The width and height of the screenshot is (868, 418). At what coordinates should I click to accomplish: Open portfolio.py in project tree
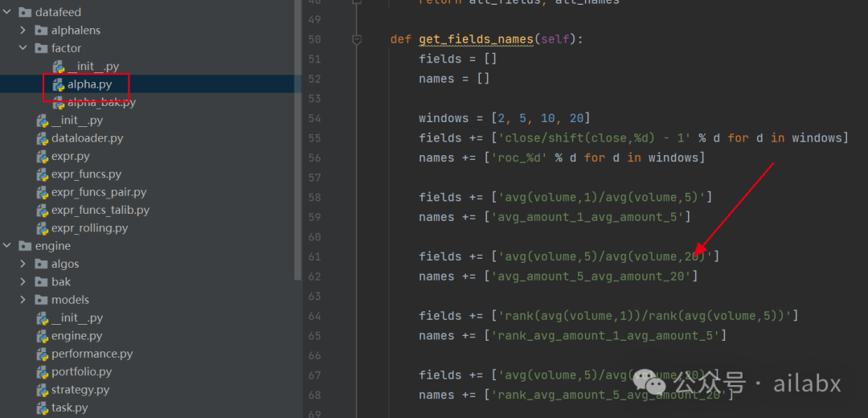(x=82, y=371)
